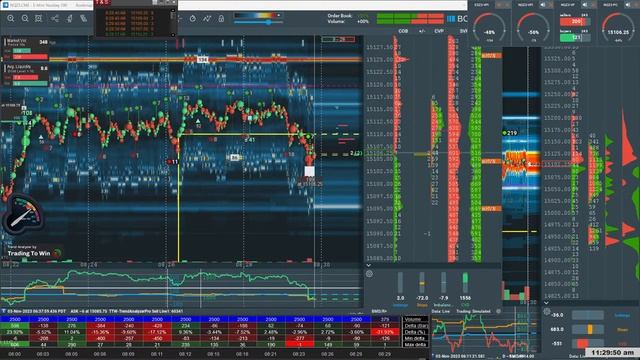Click the Min delta row label
Image resolution: width=640 pixels, height=360 pixels.
pos(415,338)
